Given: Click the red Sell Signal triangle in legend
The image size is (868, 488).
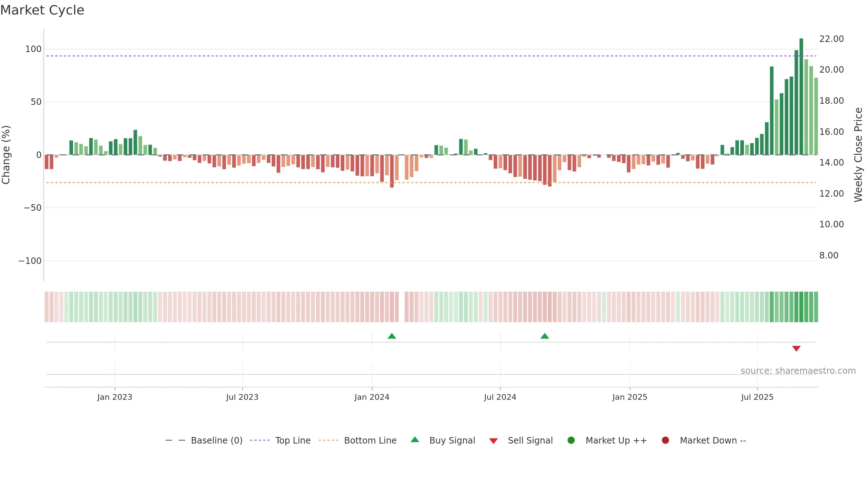Looking at the screenshot, I should tap(493, 441).
